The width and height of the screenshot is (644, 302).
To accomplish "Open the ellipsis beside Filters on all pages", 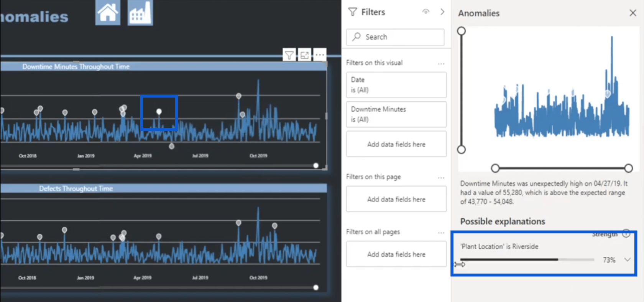I will [x=441, y=233].
